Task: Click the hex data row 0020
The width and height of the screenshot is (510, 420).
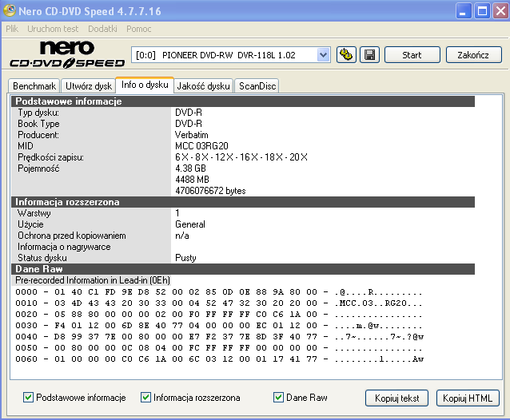Action: coord(218,315)
